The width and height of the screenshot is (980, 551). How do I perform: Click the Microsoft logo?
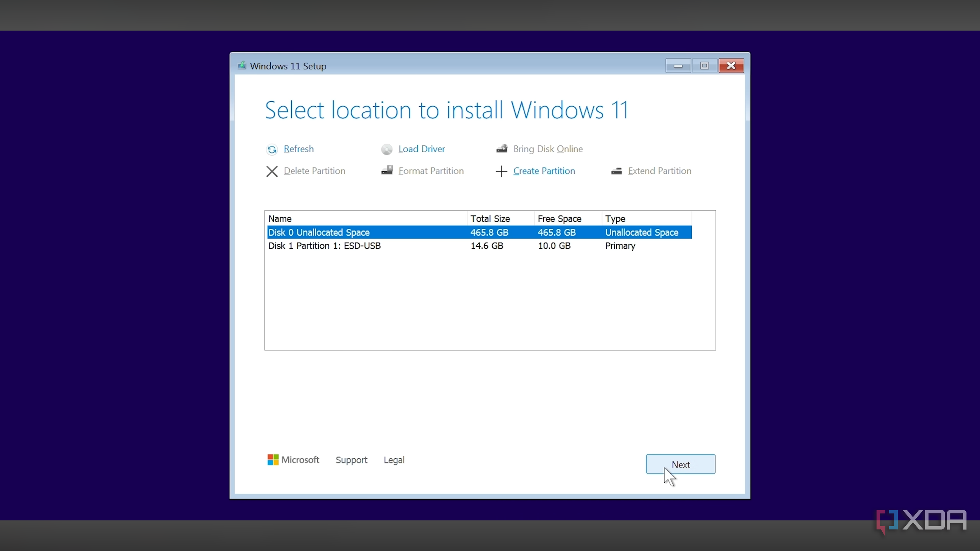pos(293,460)
